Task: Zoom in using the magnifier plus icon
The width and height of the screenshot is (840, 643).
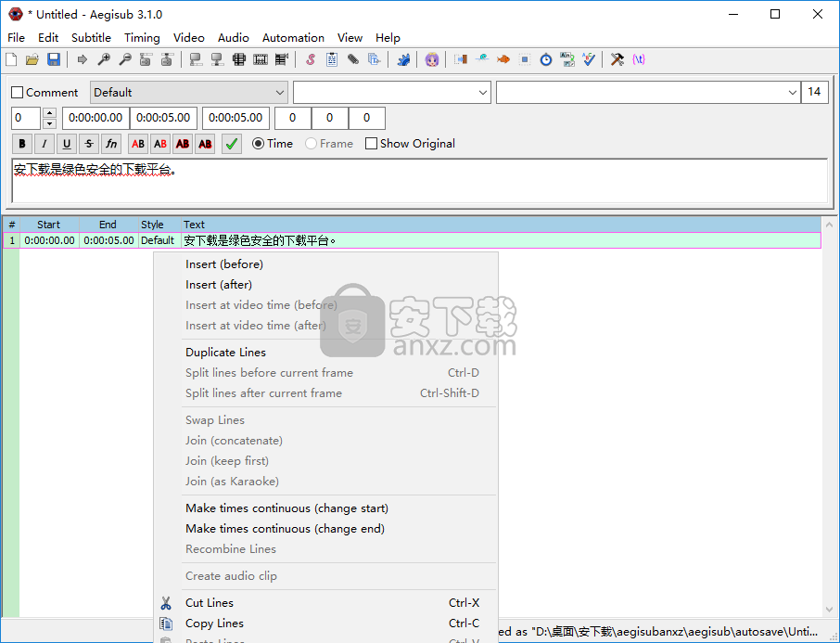Action: pos(104,59)
